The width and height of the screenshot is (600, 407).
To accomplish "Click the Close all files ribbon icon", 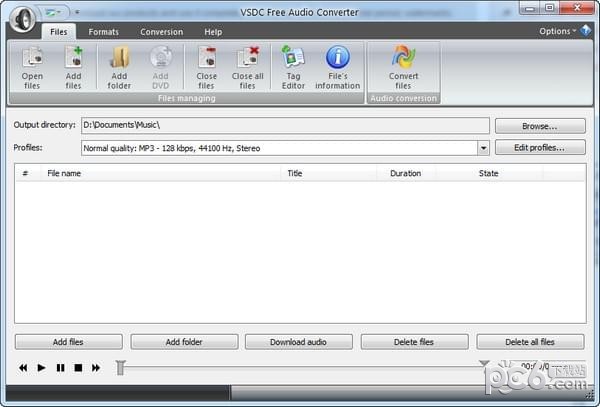I will tap(248, 68).
